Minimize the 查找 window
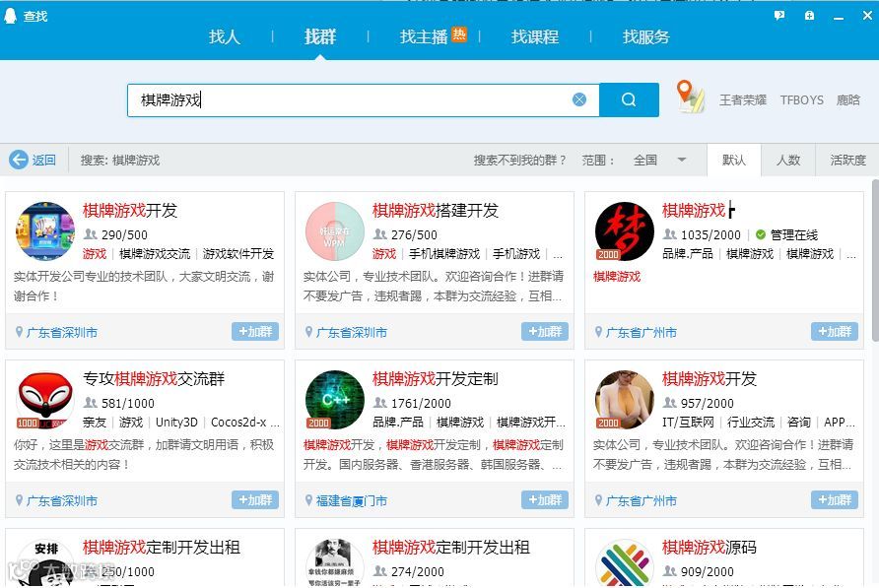The width and height of the screenshot is (879, 588). [839, 17]
